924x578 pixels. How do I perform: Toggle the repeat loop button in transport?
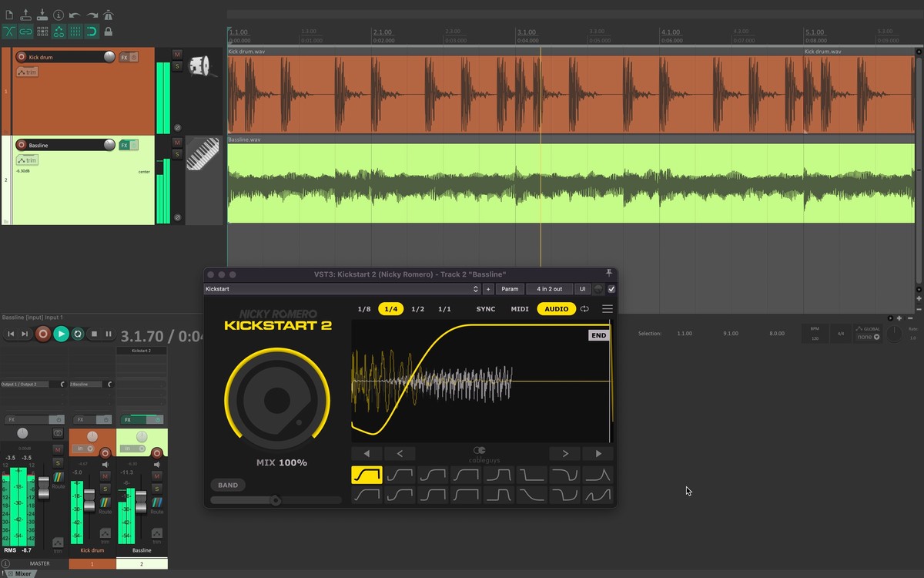[78, 334]
